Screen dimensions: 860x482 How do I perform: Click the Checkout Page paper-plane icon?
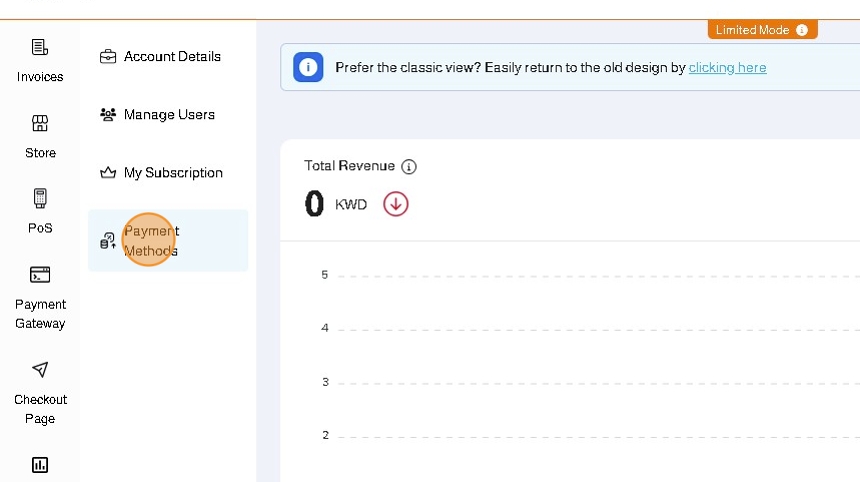click(x=40, y=370)
